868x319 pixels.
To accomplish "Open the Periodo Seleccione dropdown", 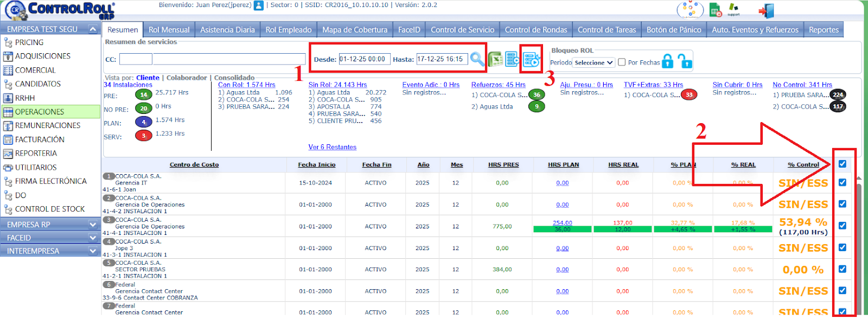I will click(x=594, y=63).
